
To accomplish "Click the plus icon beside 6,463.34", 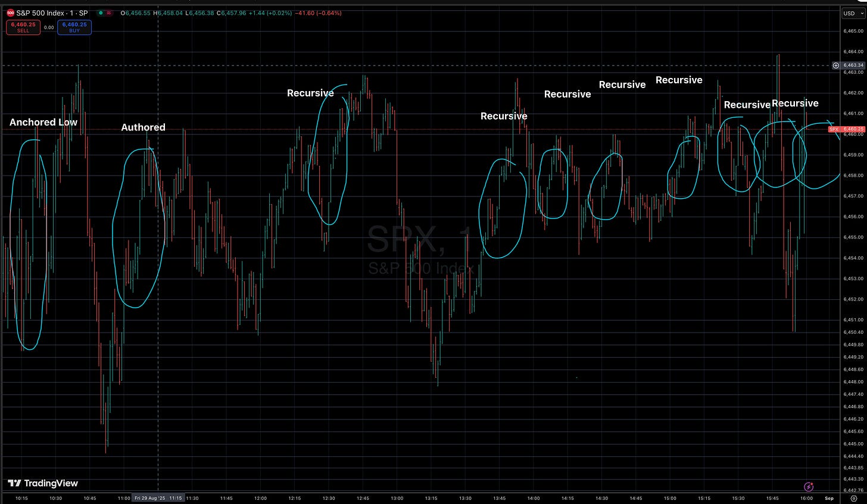I will tap(836, 65).
